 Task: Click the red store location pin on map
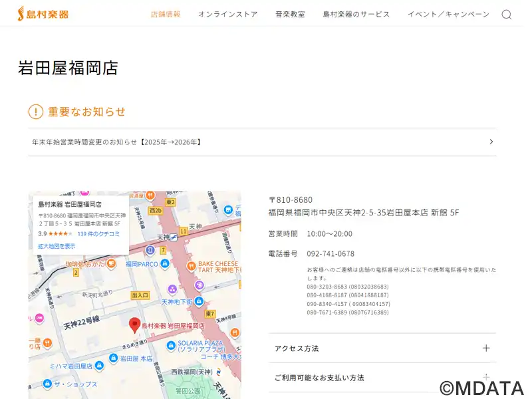click(134, 325)
